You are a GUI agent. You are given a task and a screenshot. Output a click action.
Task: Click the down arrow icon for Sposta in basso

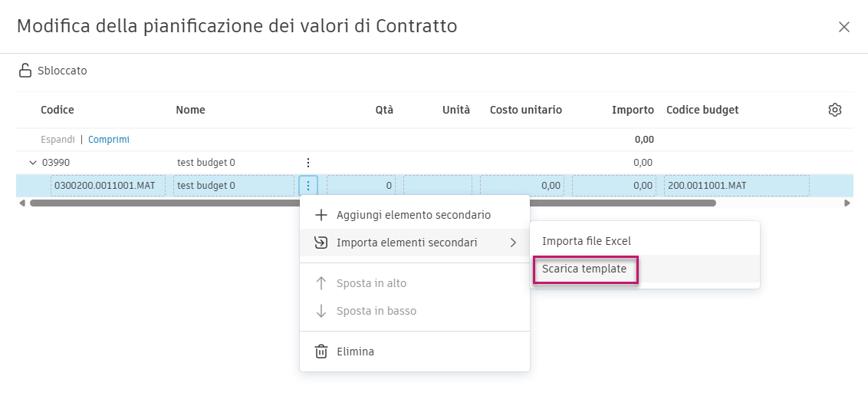(x=321, y=311)
